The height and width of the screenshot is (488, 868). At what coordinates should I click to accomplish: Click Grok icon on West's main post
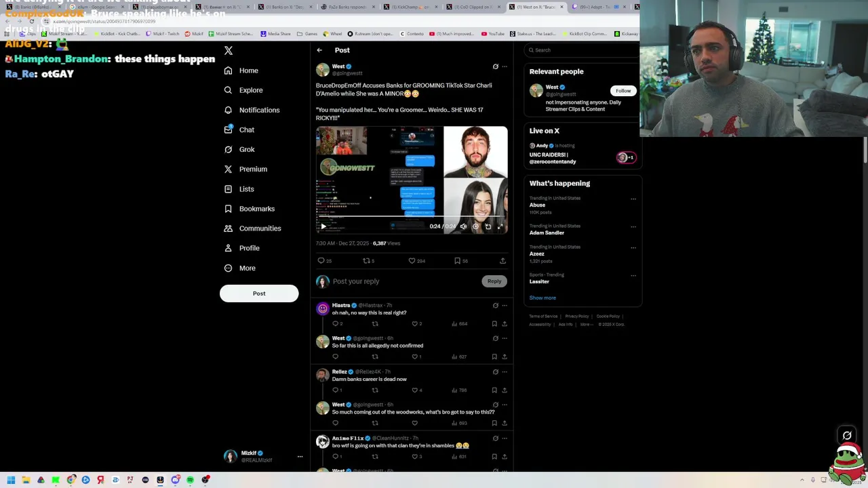[495, 66]
